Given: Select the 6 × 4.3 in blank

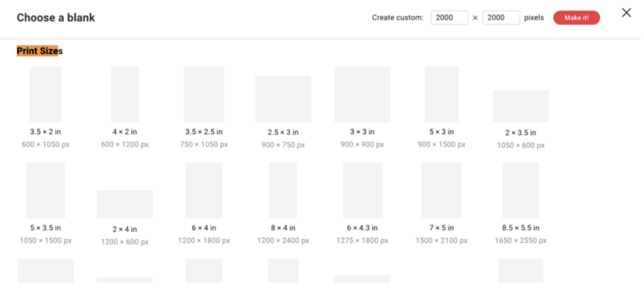Looking at the screenshot, I should (x=362, y=190).
